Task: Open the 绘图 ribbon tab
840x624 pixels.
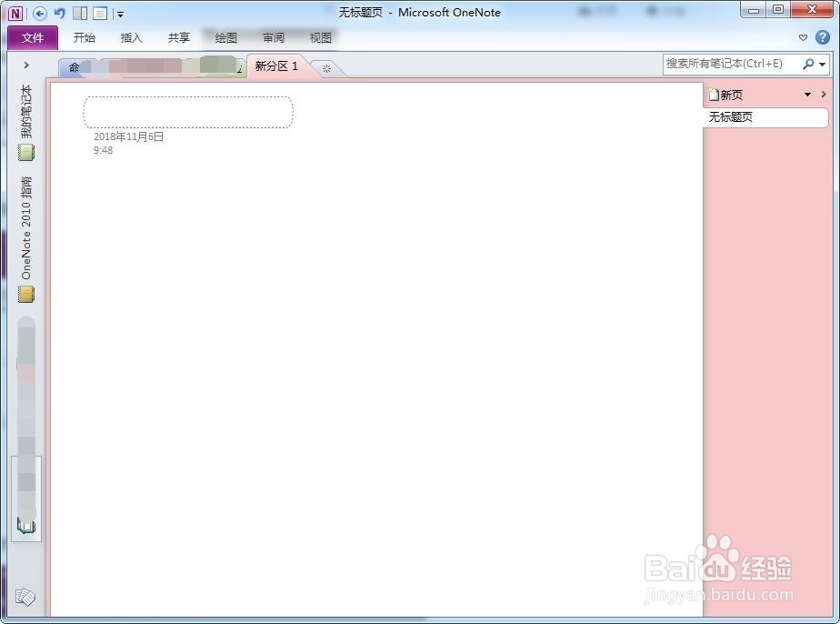Action: tap(226, 37)
